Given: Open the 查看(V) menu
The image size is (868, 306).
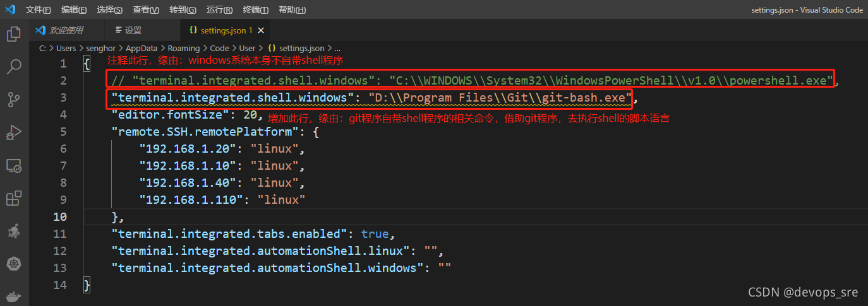Looking at the screenshot, I should tap(146, 10).
